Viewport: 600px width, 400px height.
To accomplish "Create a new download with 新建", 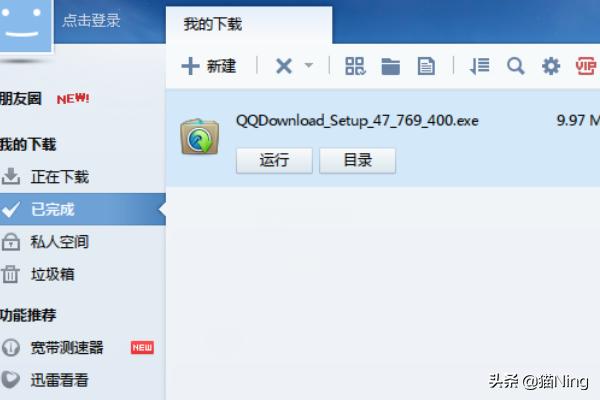I will (x=209, y=66).
